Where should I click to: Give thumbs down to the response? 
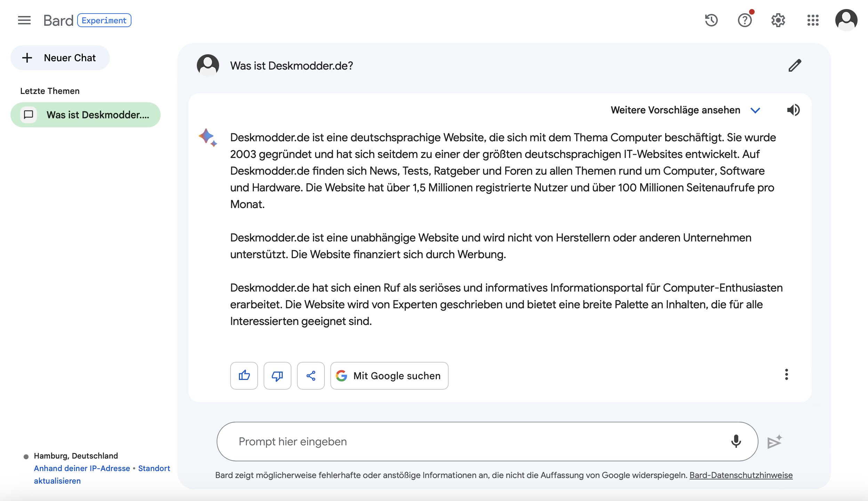click(278, 376)
